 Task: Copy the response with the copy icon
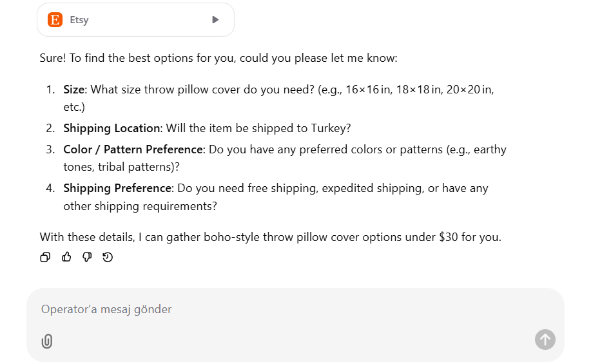coord(45,257)
